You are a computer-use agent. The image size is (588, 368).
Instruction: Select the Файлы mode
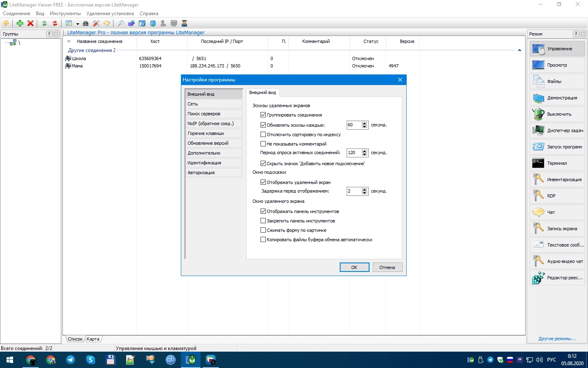[557, 81]
